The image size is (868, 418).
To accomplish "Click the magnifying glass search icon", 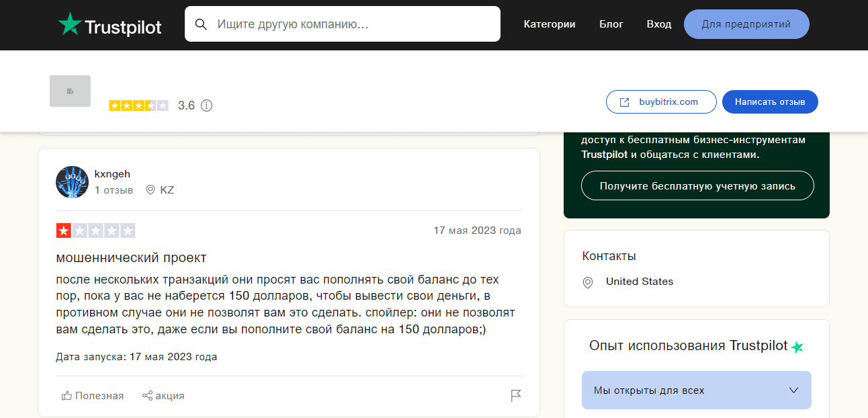I will (x=201, y=24).
